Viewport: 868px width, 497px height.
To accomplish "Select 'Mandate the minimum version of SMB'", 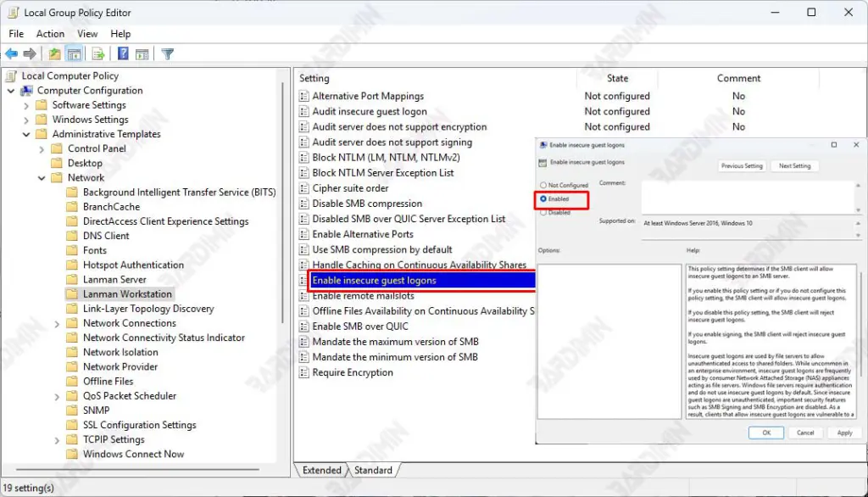I will pyautogui.click(x=395, y=357).
